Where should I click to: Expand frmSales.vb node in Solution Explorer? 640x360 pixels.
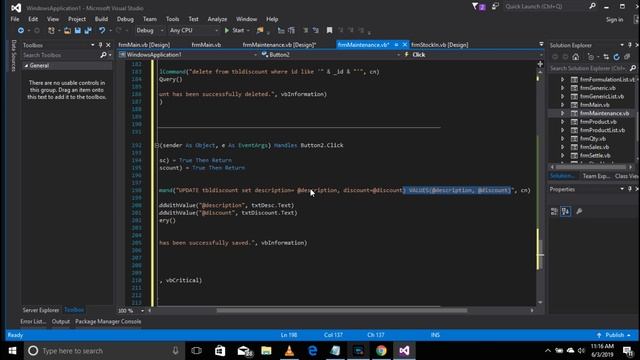[562, 147]
